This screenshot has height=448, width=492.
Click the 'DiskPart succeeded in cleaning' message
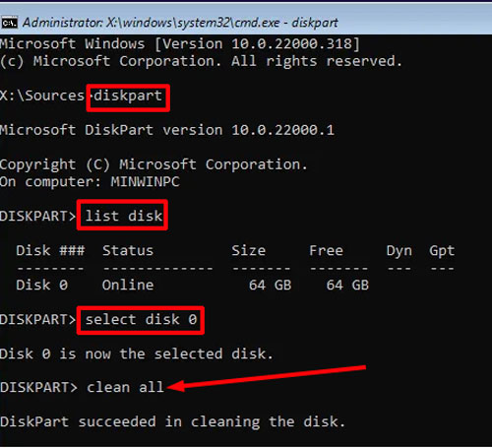[x=172, y=421]
